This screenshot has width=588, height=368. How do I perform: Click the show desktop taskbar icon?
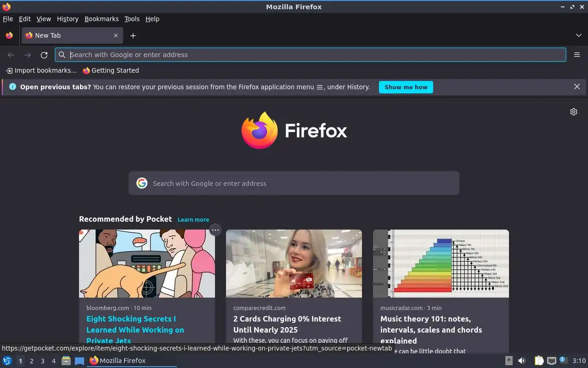[x=79, y=361]
